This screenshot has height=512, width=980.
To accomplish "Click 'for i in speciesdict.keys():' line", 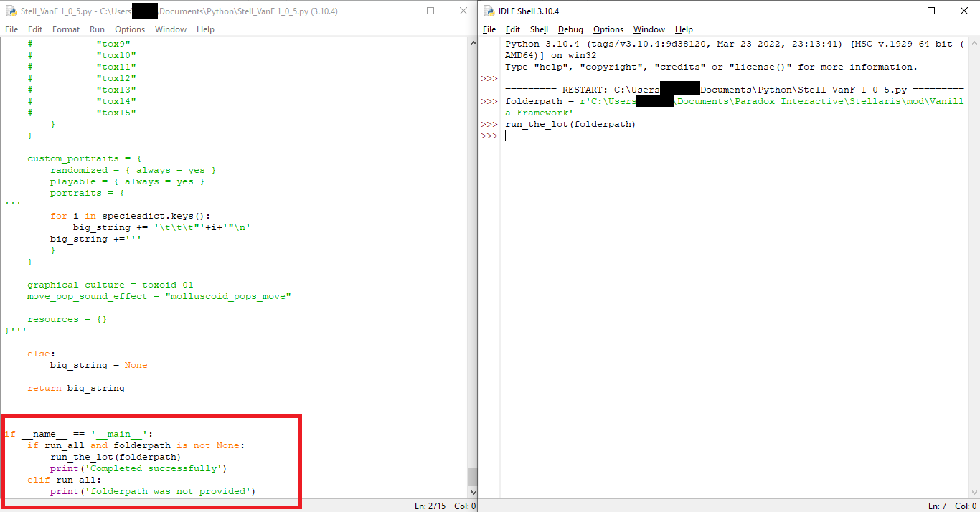I will coord(131,216).
